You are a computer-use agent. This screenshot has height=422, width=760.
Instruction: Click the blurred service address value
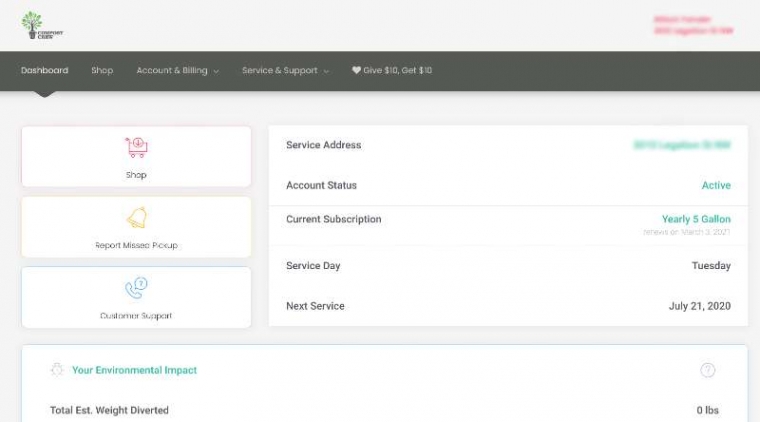coord(682,145)
